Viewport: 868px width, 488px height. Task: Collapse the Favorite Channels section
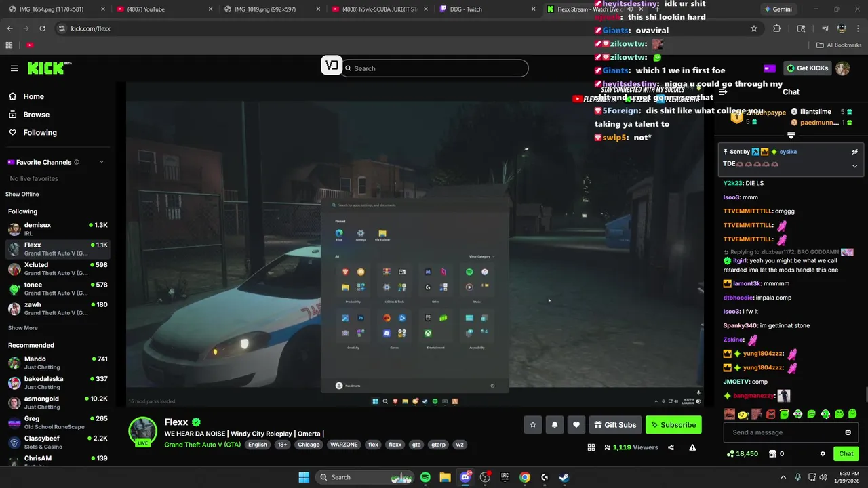click(x=102, y=162)
